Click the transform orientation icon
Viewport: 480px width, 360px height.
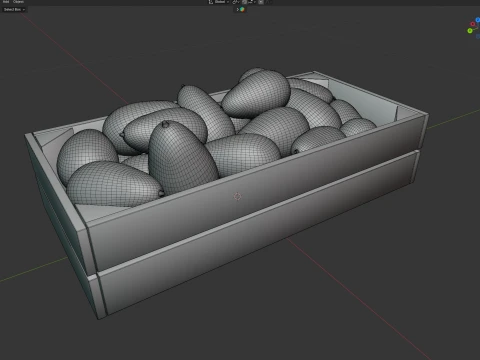(x=211, y=2)
